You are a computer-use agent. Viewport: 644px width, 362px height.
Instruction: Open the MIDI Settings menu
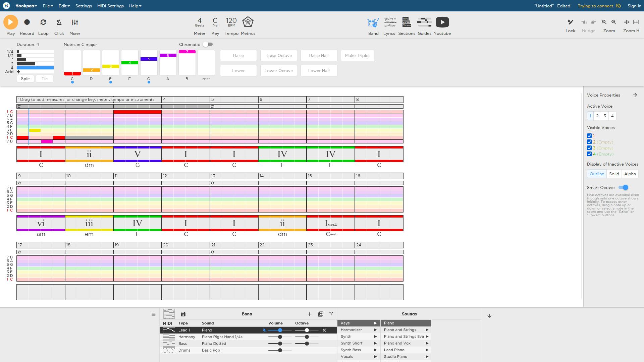tap(110, 6)
